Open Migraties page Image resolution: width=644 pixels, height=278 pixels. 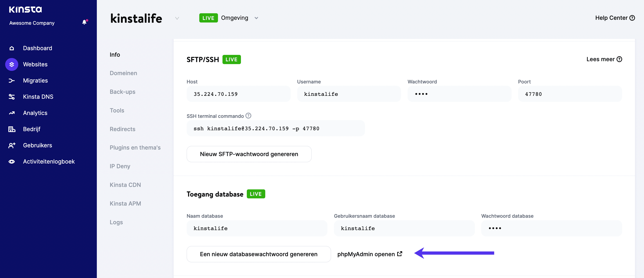point(35,81)
